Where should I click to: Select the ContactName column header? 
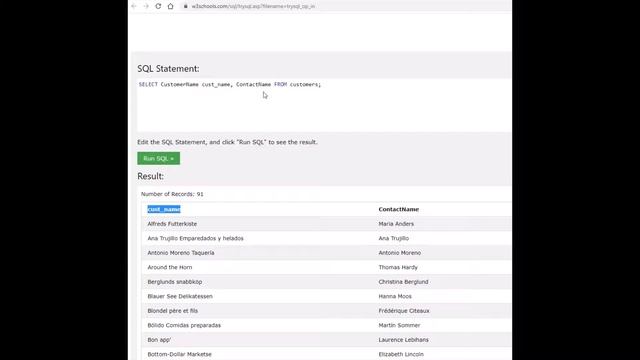coord(398,209)
